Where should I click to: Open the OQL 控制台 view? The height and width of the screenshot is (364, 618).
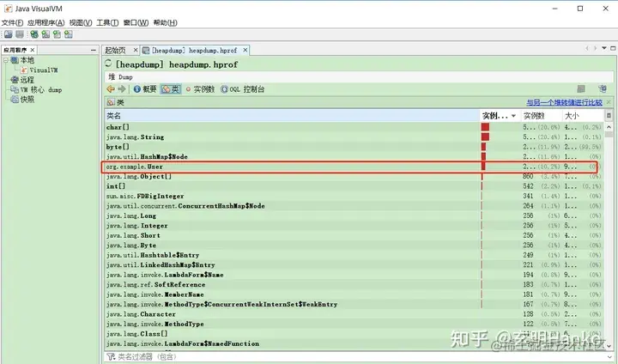pos(242,89)
